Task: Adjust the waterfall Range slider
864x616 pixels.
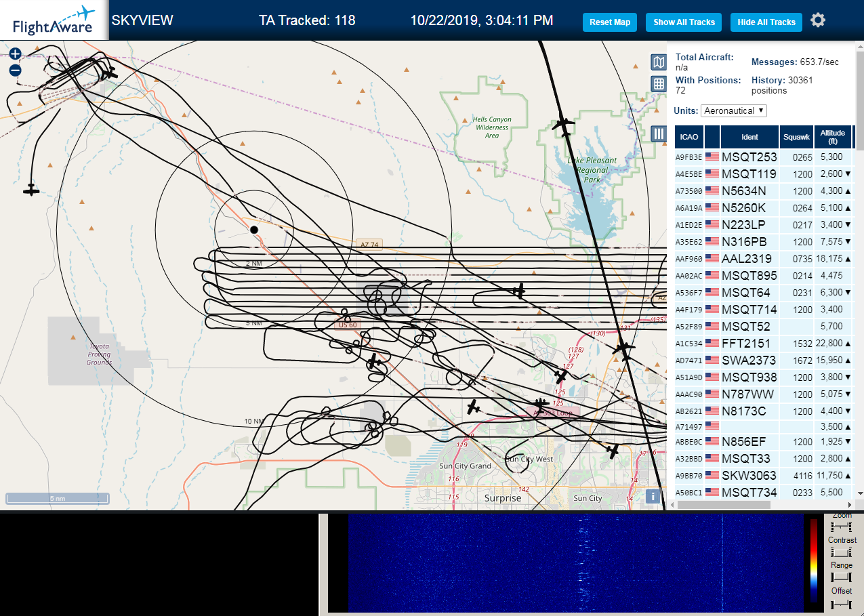Action: tap(841, 577)
